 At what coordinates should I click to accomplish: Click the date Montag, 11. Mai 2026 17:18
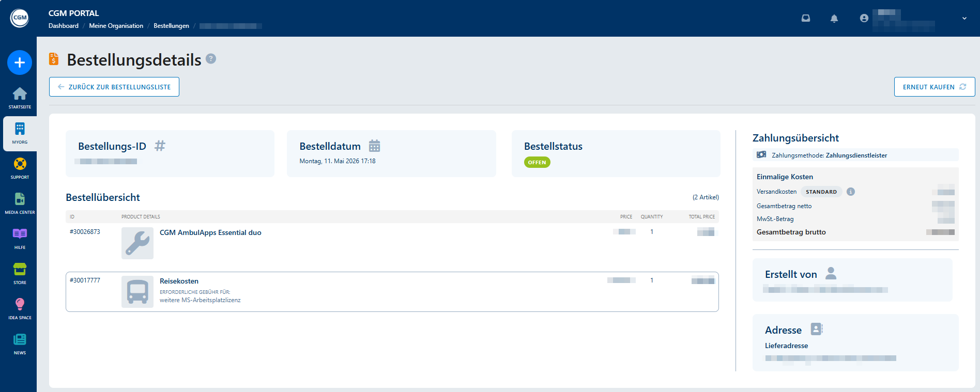(338, 161)
